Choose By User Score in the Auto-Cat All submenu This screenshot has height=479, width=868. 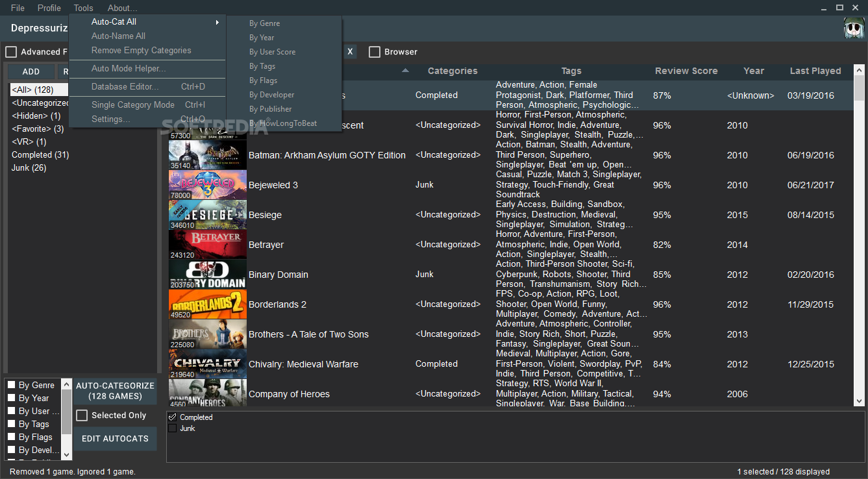tap(284, 52)
